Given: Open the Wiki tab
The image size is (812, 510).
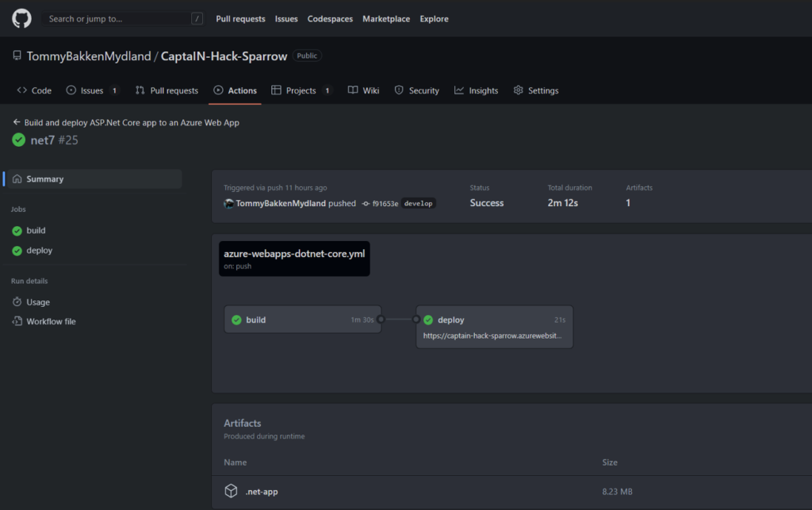Looking at the screenshot, I should click(363, 90).
